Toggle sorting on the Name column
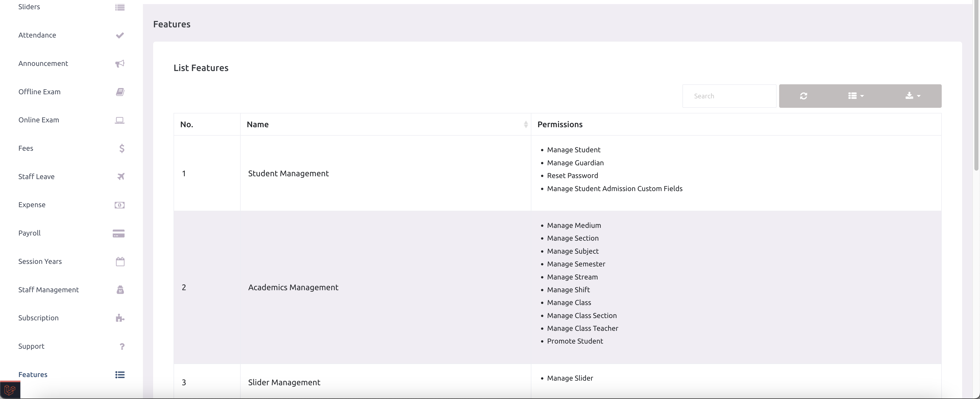 tap(526, 124)
